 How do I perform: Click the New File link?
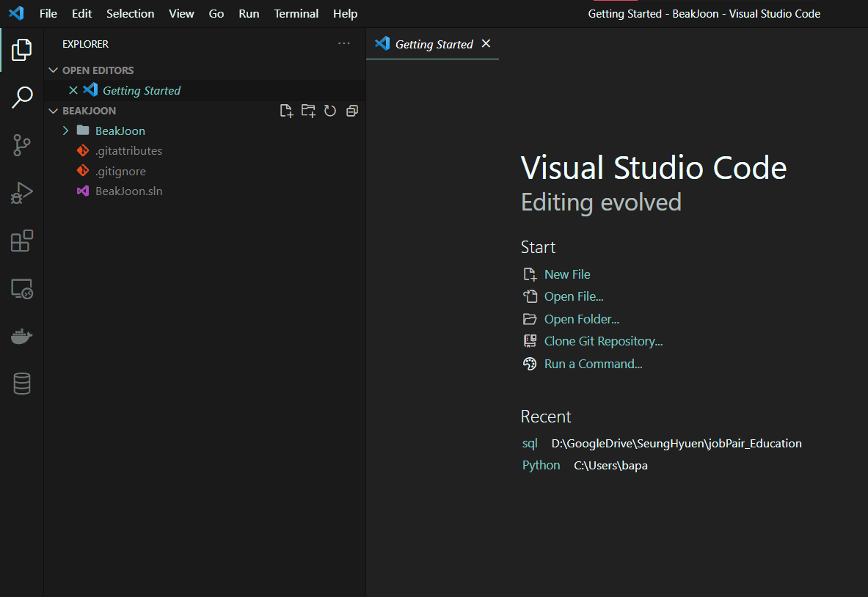click(x=567, y=274)
